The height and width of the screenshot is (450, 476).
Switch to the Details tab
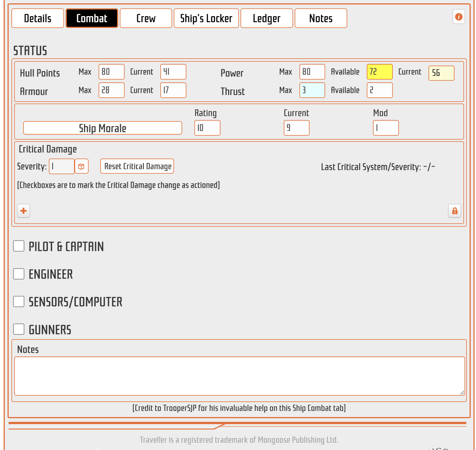coord(38,18)
